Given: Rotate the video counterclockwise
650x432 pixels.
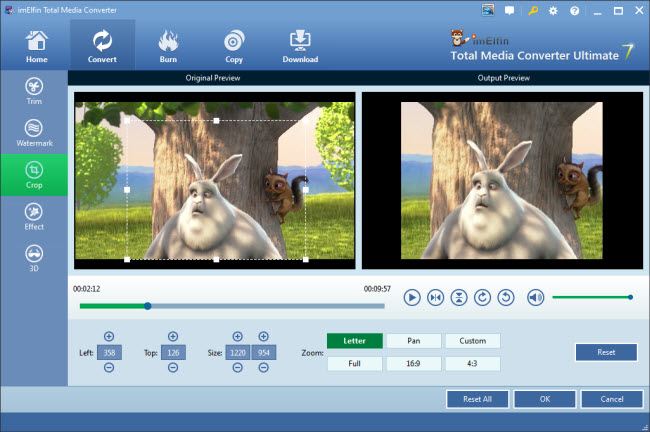Looking at the screenshot, I should [x=506, y=297].
